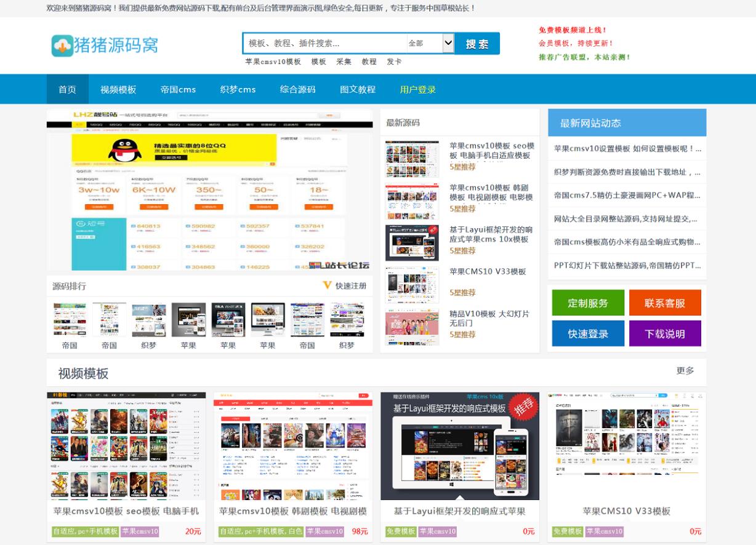The height and width of the screenshot is (545, 756).
Task: Go to the 帝国cms navigation menu
Action: pos(178,89)
